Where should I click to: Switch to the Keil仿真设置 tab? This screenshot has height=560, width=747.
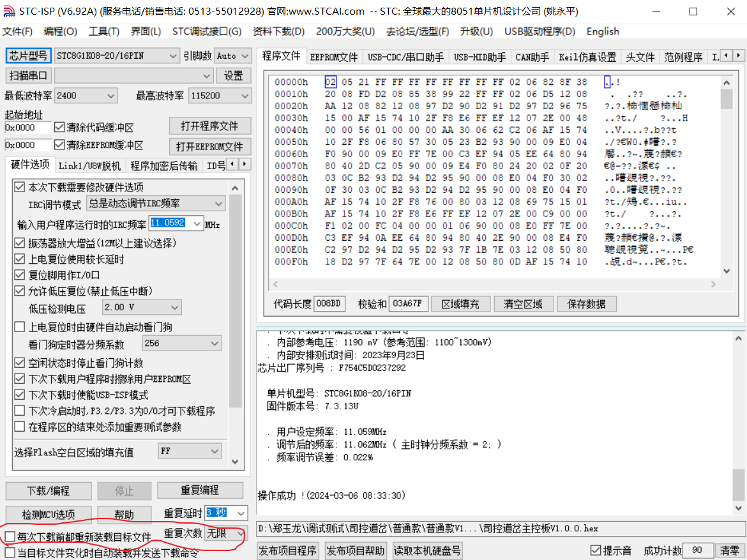point(587,57)
